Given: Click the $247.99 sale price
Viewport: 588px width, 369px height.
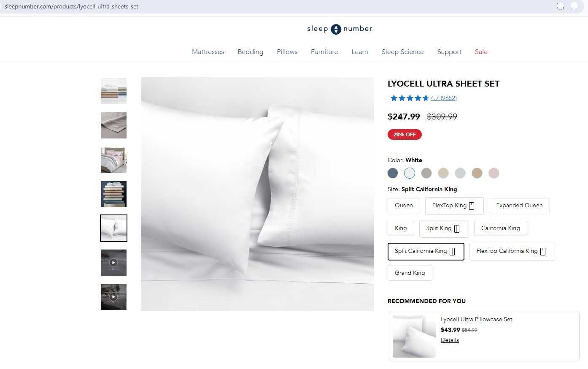Looking at the screenshot, I should (x=404, y=117).
